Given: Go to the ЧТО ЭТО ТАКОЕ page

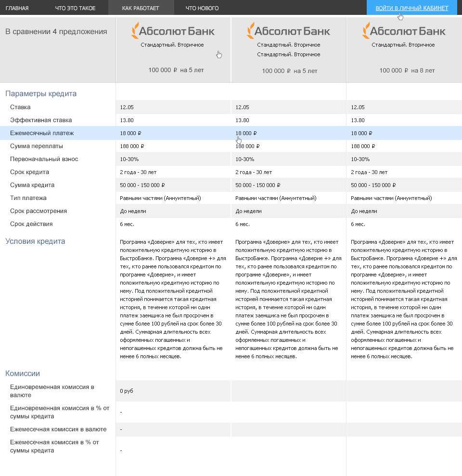Looking at the screenshot, I should (75, 8).
